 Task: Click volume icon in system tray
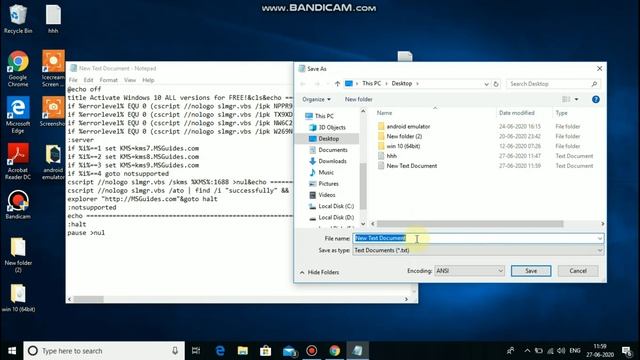click(561, 351)
